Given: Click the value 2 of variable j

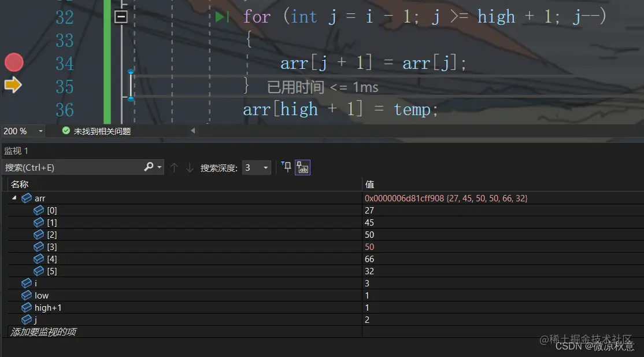Looking at the screenshot, I should click(x=367, y=319).
